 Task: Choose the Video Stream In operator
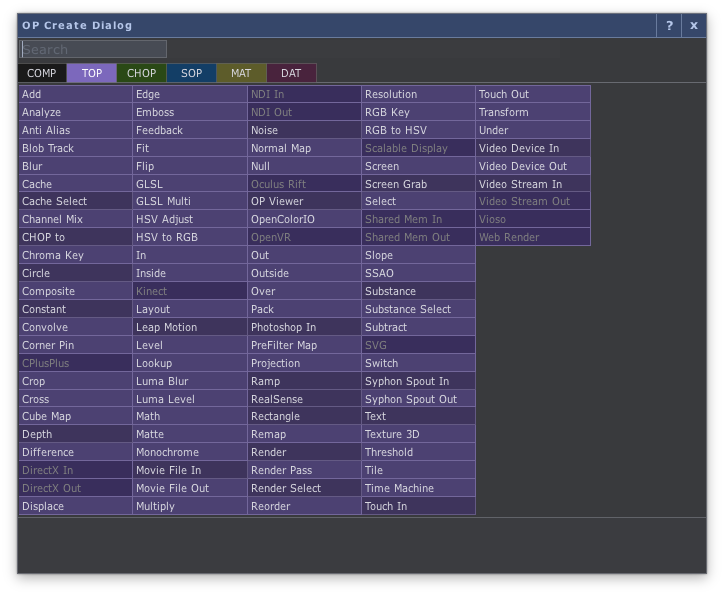click(533, 184)
